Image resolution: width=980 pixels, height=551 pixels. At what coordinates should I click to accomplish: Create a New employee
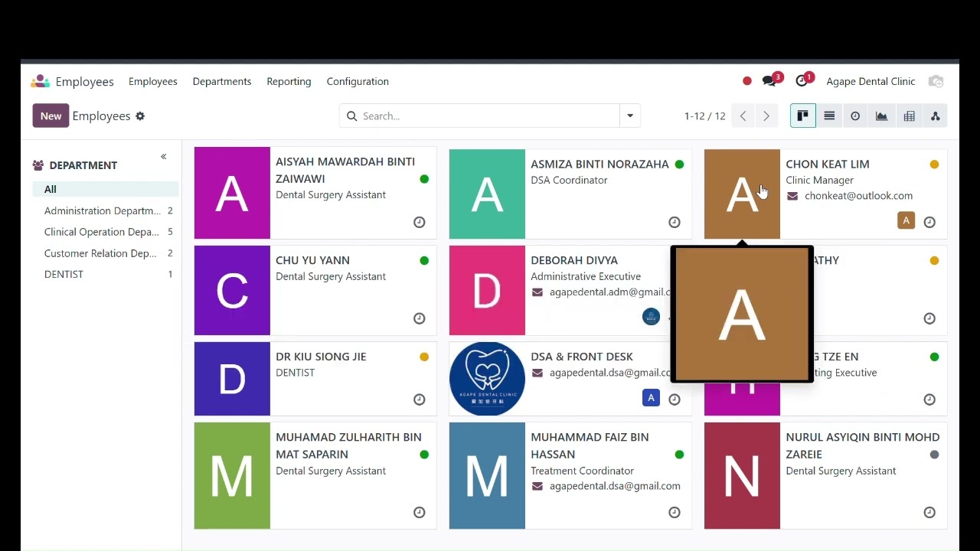click(51, 116)
